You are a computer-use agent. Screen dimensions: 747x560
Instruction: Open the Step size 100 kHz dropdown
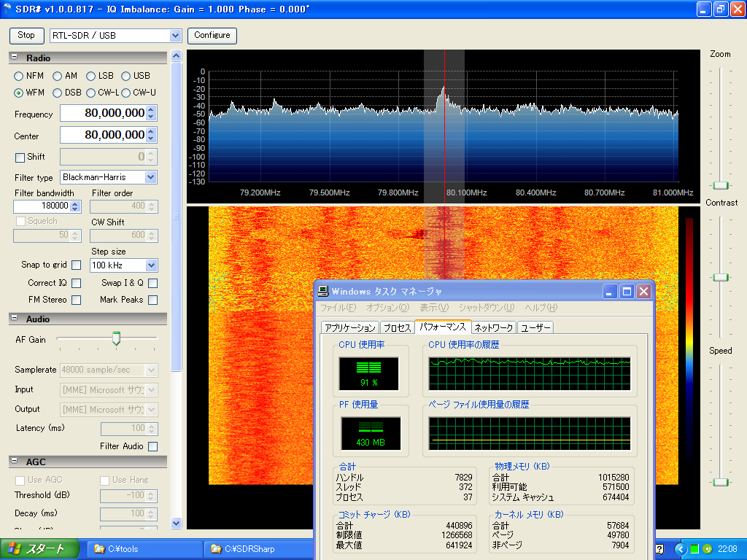click(151, 265)
